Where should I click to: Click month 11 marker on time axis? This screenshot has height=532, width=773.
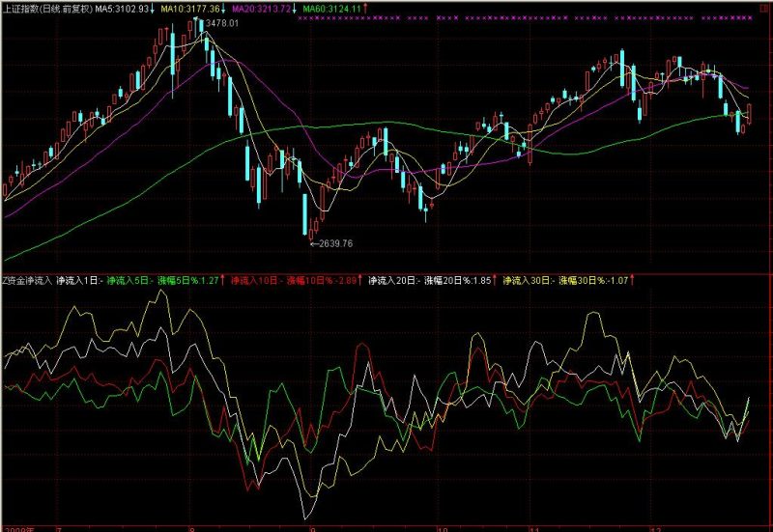[x=535, y=529]
